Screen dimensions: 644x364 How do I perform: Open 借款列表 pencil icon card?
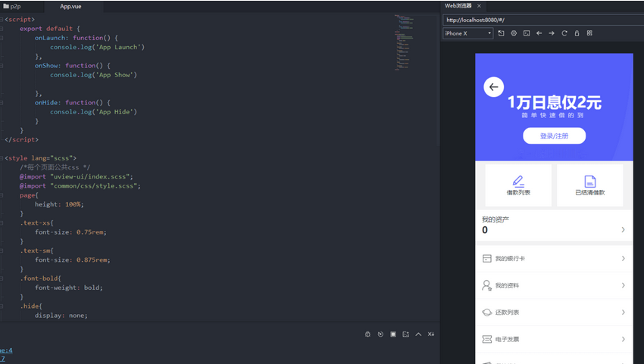coord(518,185)
